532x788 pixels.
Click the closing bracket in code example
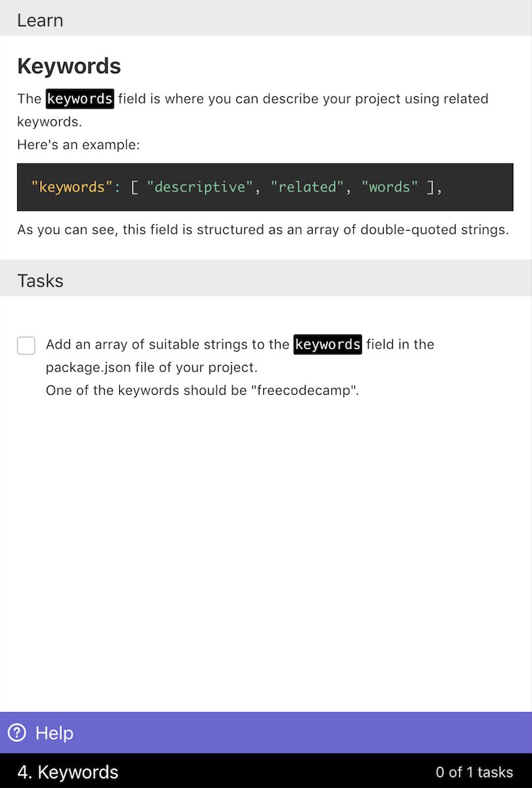point(430,187)
